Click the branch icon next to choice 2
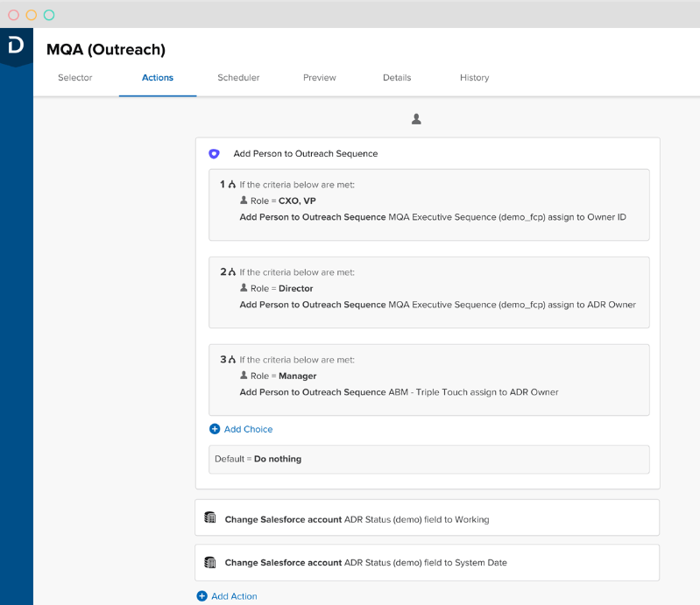The height and width of the screenshot is (605, 700). click(x=231, y=271)
